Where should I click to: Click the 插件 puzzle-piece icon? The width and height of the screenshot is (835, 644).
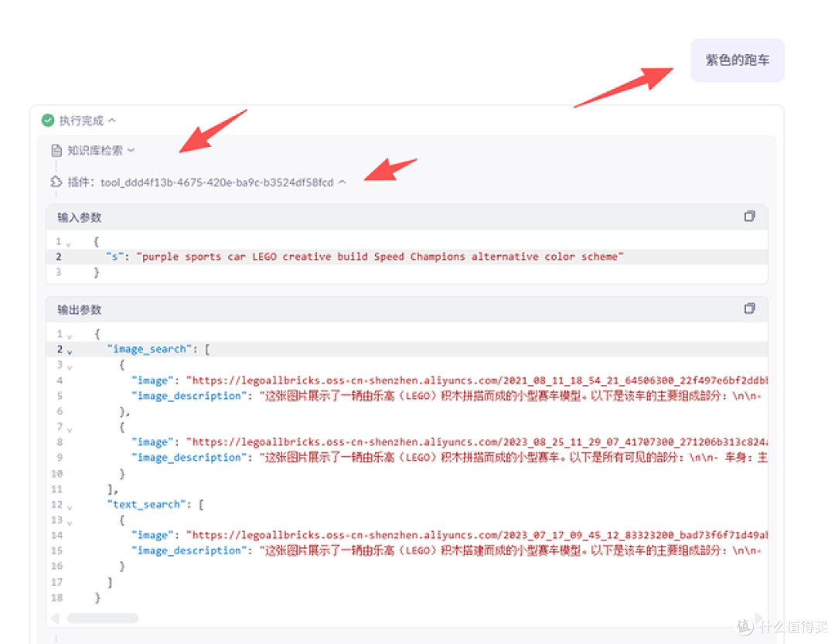coord(56,182)
